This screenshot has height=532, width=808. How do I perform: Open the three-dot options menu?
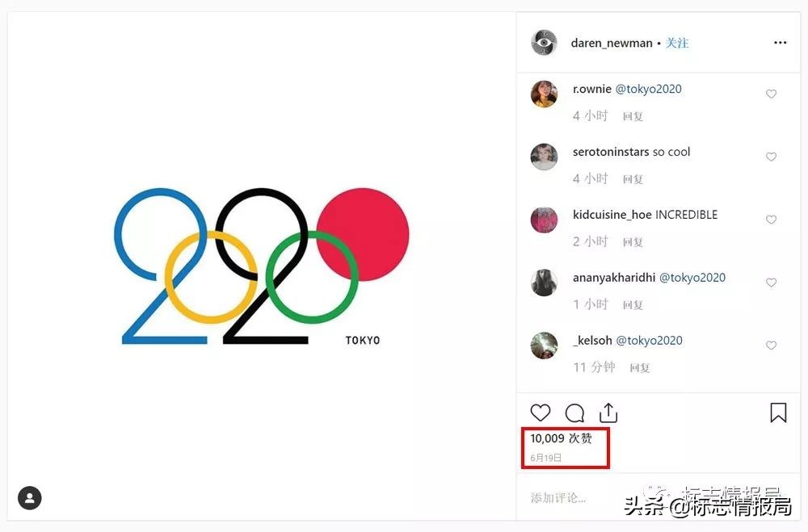(780, 43)
